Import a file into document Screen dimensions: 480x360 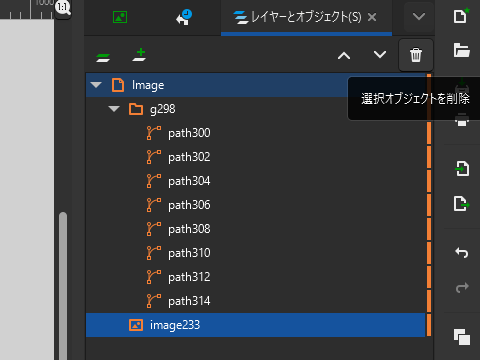(x=462, y=168)
